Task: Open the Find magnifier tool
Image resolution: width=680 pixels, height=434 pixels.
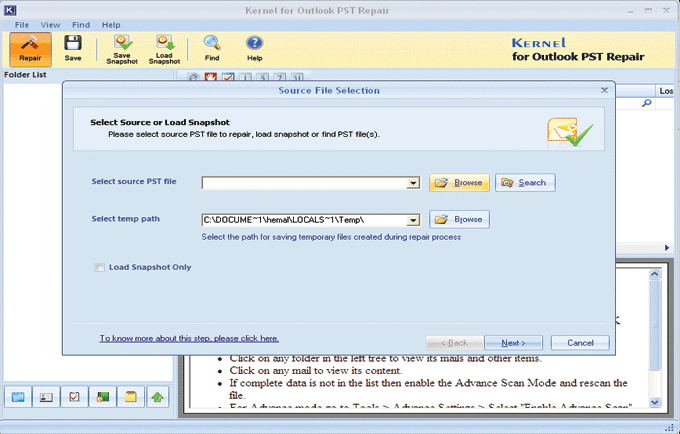Action: (x=212, y=48)
